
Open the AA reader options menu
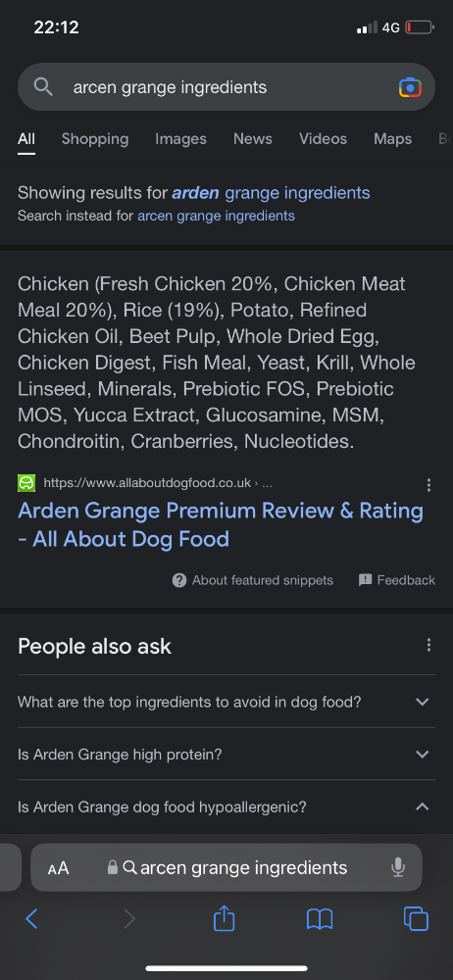pyautogui.click(x=58, y=868)
